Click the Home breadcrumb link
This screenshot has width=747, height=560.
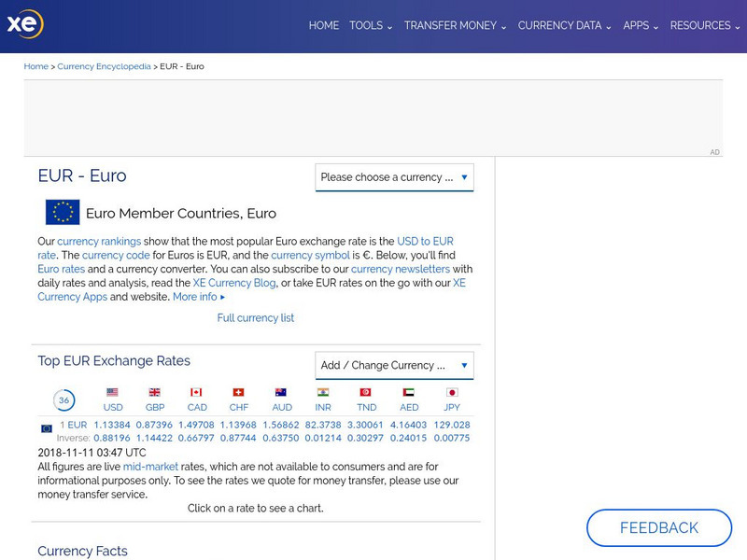click(x=36, y=66)
